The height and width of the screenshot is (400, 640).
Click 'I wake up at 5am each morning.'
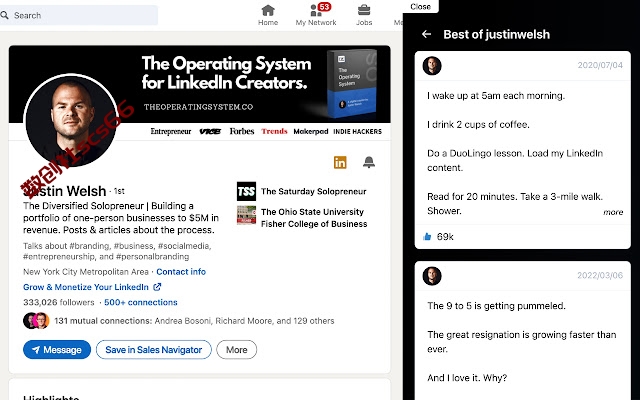click(496, 96)
